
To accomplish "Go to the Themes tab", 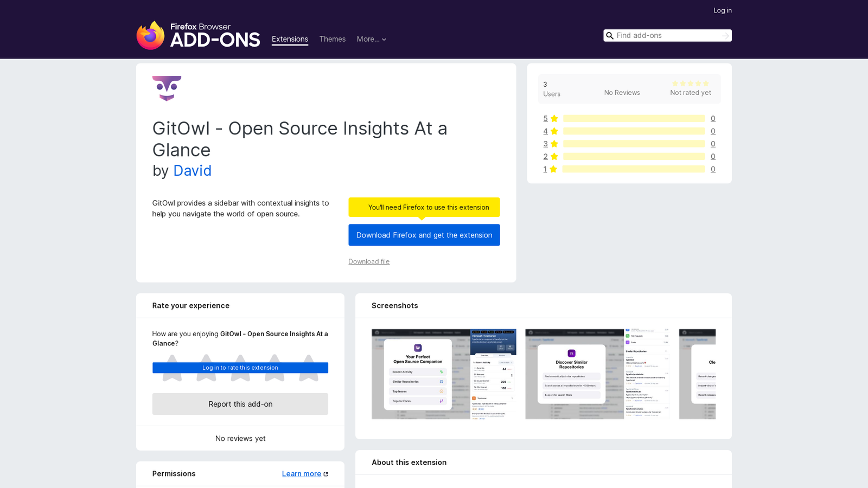I will 333,39.
